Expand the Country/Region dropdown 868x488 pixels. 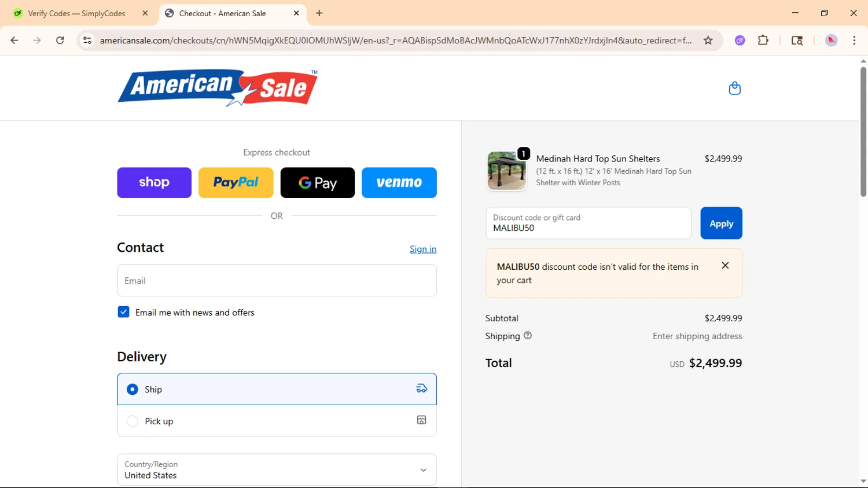coord(277,469)
